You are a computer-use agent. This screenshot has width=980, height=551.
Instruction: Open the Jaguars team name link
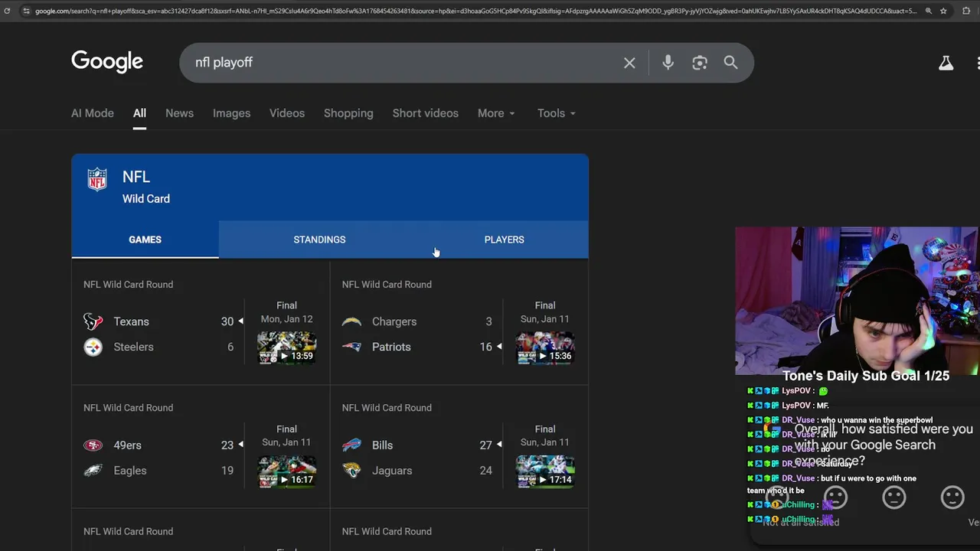[392, 471]
